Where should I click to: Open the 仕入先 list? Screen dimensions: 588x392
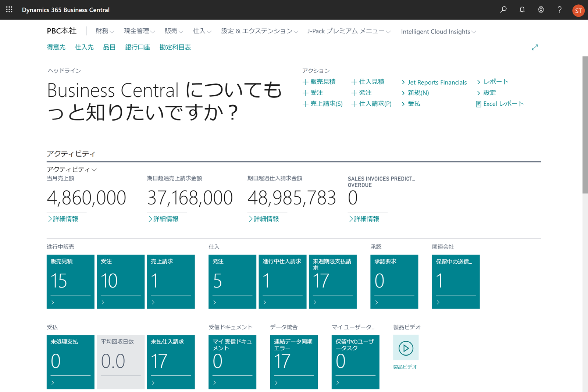pos(84,47)
